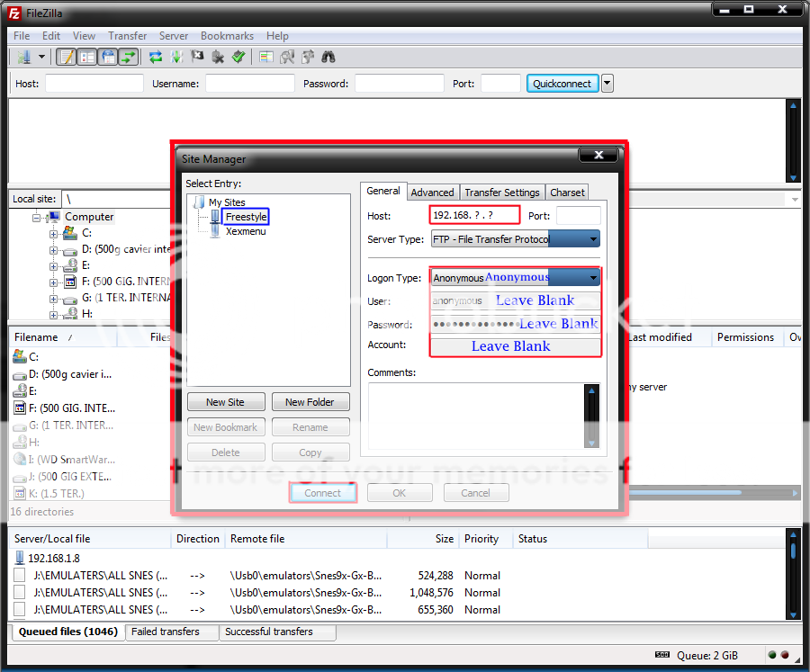Screen dimensions: 810x672
Task: Open the directory comparison toolbar icon
Action: pos(266,57)
